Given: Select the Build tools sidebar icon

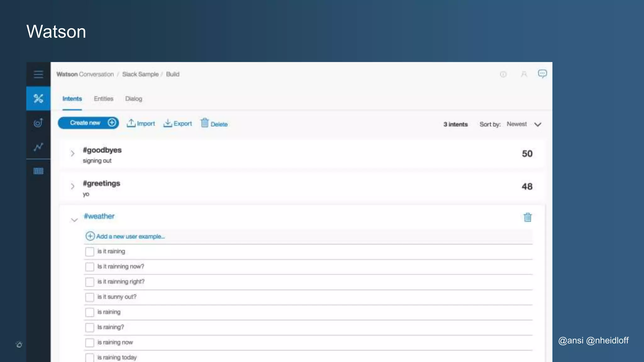Looking at the screenshot, I should click(x=38, y=99).
